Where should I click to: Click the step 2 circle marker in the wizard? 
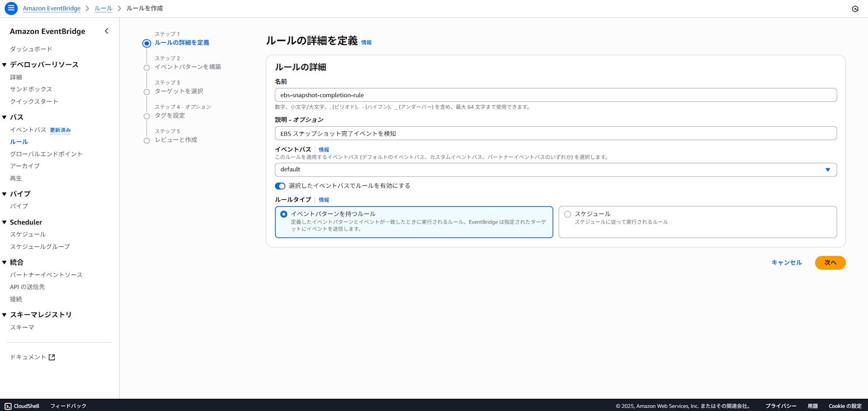coord(147,67)
